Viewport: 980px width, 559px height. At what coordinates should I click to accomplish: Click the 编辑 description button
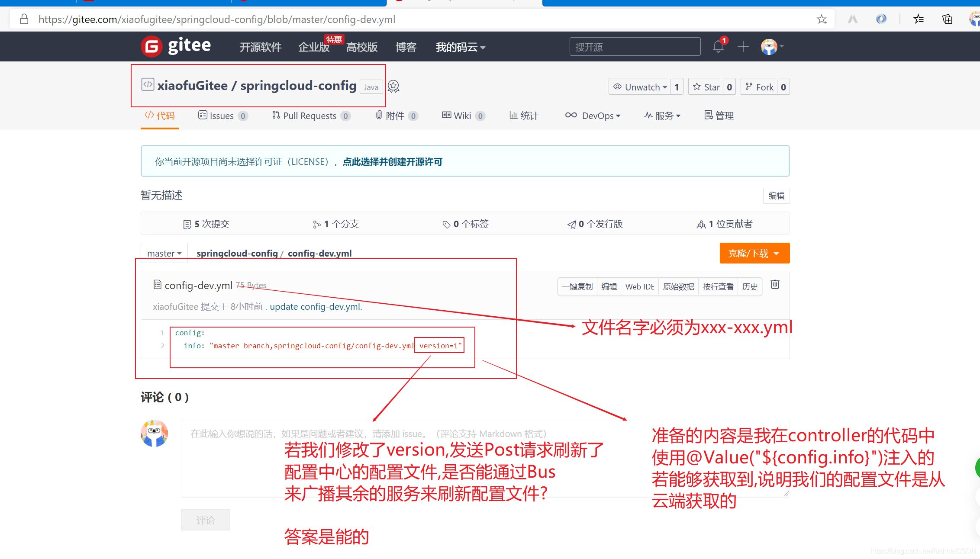click(776, 196)
